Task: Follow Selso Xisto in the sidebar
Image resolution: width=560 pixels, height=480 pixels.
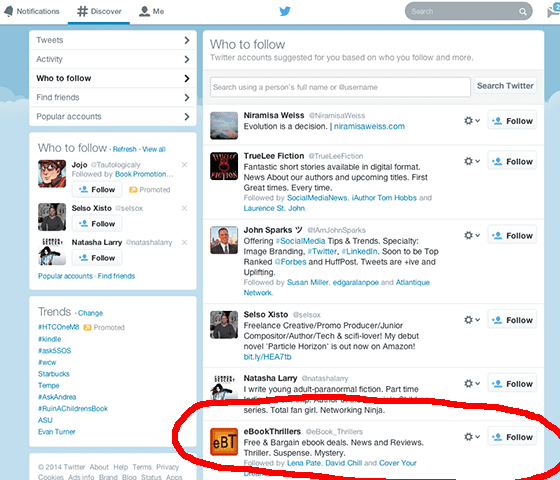Action: tap(97, 224)
